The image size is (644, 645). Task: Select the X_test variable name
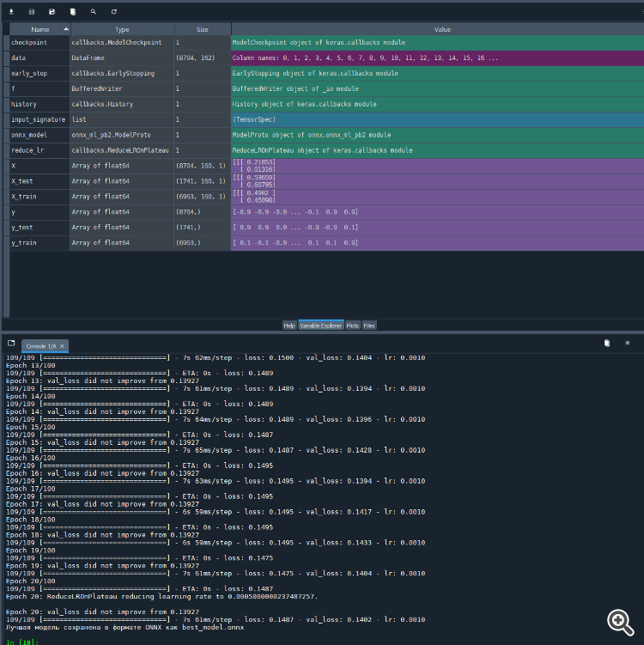39,181
